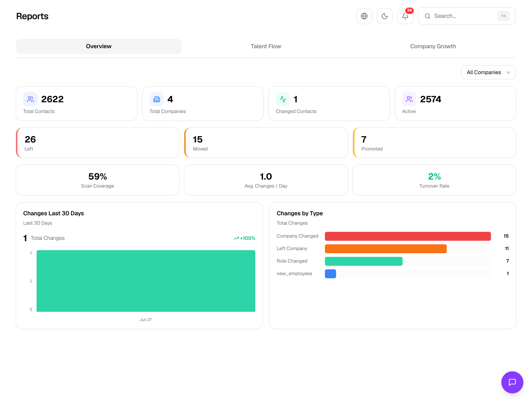This screenshot has height=402, width=532.
Task: Click the 59% Scan Coverage value
Action: 97,176
